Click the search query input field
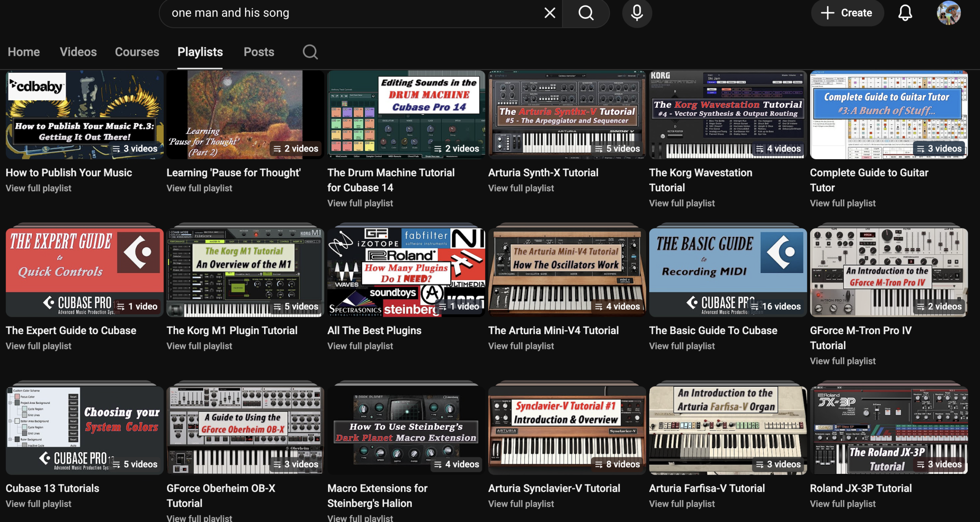The image size is (980, 522). click(345, 13)
